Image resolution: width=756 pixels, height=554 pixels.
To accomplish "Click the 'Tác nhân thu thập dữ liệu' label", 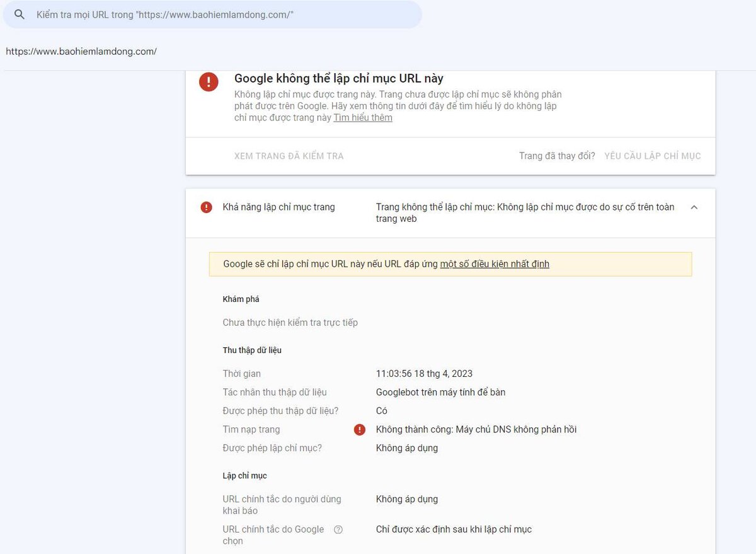I will (275, 392).
